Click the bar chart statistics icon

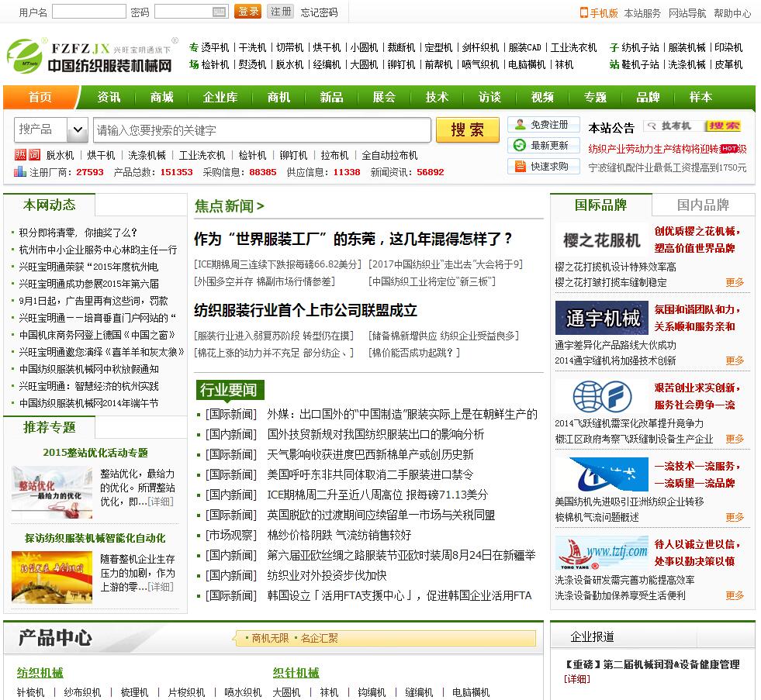pyautogui.click(x=20, y=171)
